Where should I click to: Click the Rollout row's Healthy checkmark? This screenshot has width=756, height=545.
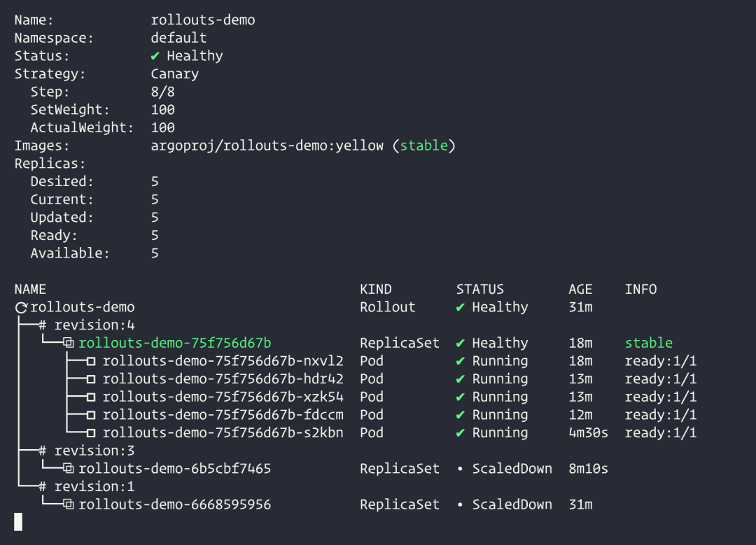460,307
